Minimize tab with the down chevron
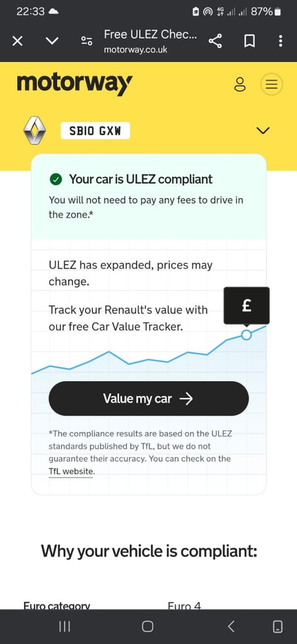This screenshot has height=644, width=297. click(x=52, y=41)
